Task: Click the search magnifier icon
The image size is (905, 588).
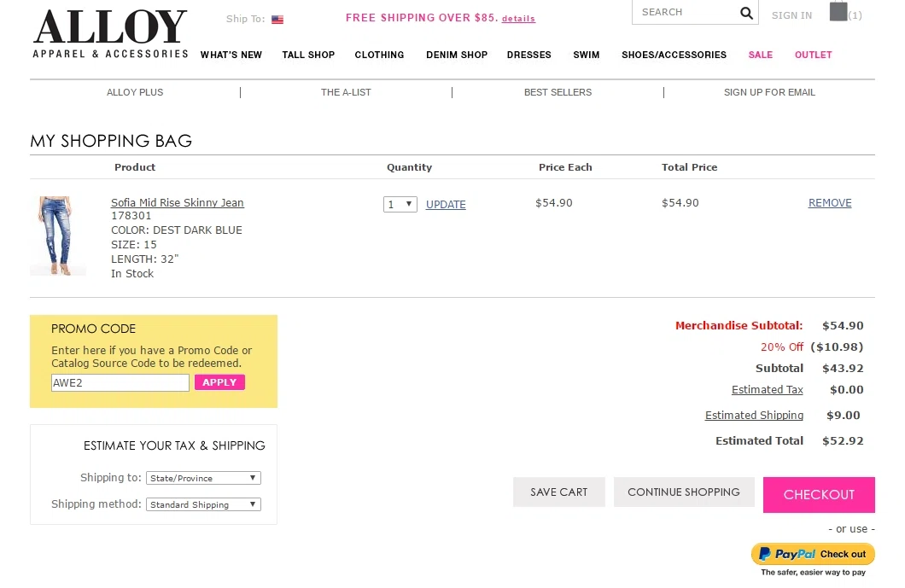Action: 745,13
